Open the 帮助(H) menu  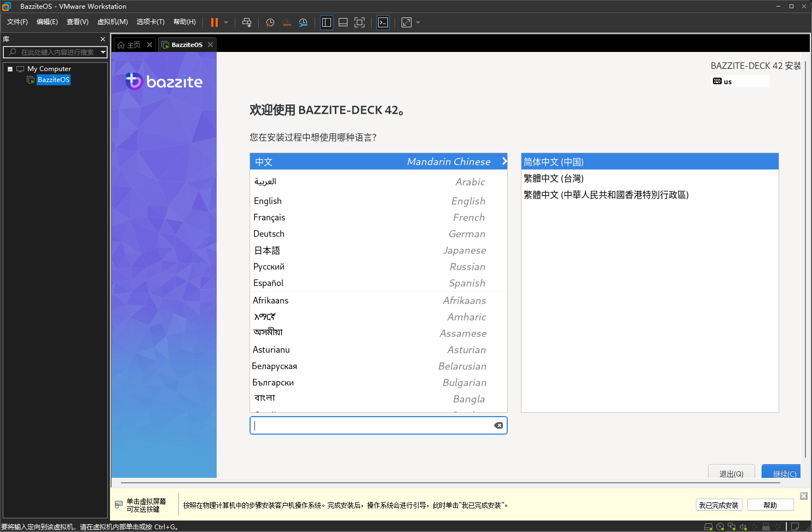[184, 22]
